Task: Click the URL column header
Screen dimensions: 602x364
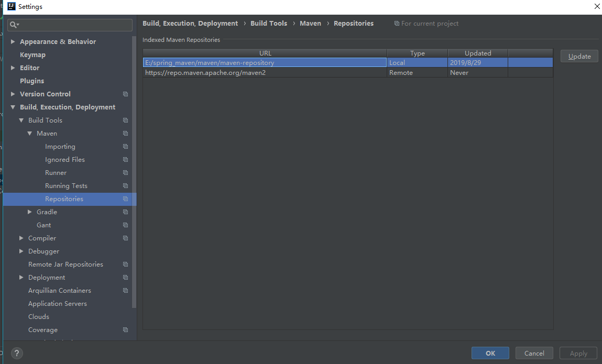Action: point(265,53)
